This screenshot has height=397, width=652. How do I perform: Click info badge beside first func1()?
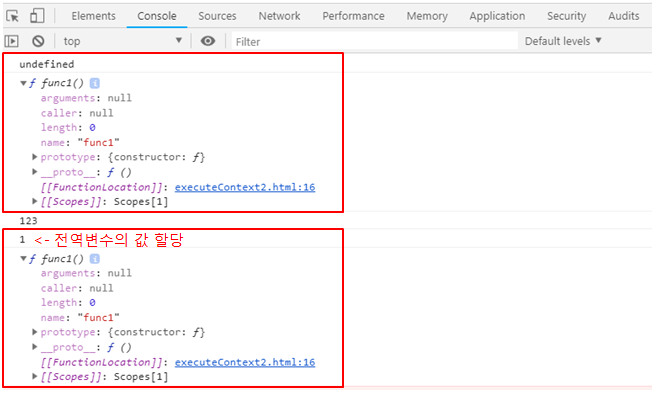click(95, 83)
